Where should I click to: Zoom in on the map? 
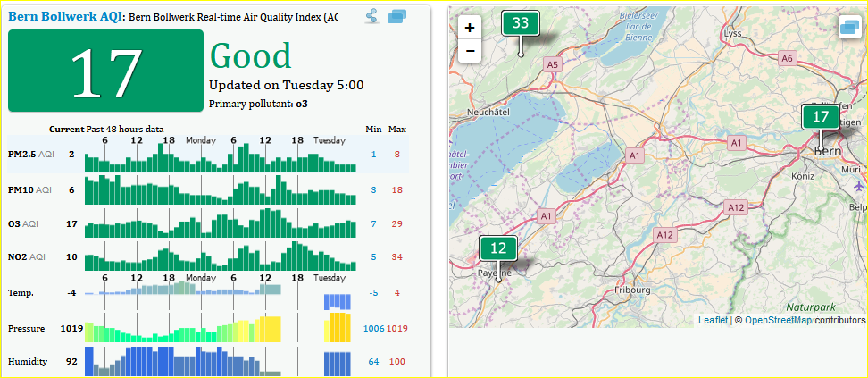point(470,28)
